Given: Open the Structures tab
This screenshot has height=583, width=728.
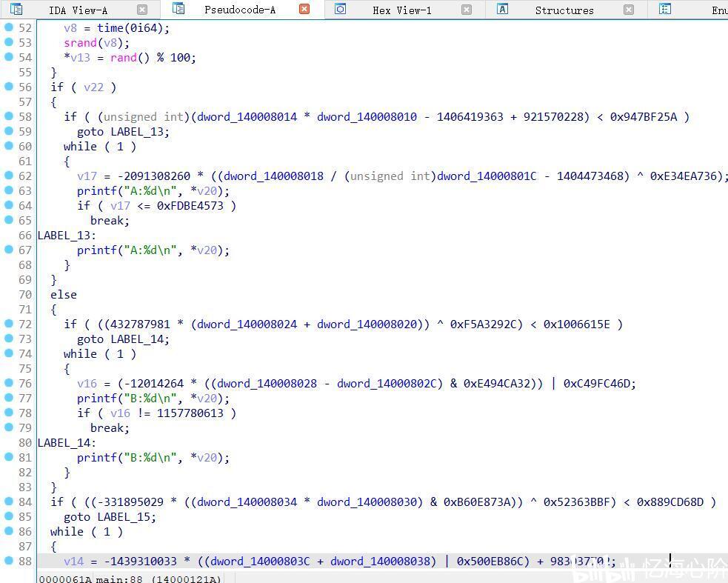Looking at the screenshot, I should click(564, 10).
